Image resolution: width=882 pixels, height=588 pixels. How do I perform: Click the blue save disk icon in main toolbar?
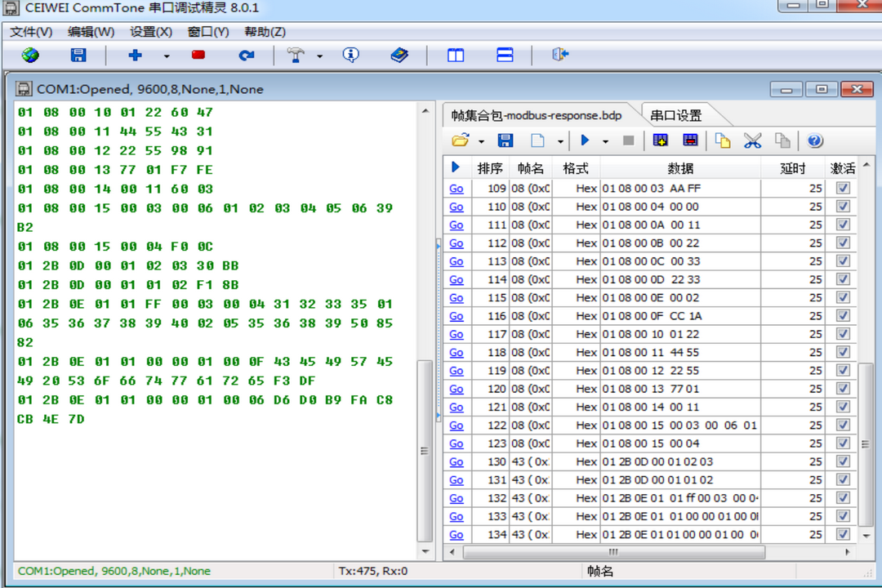[78, 56]
